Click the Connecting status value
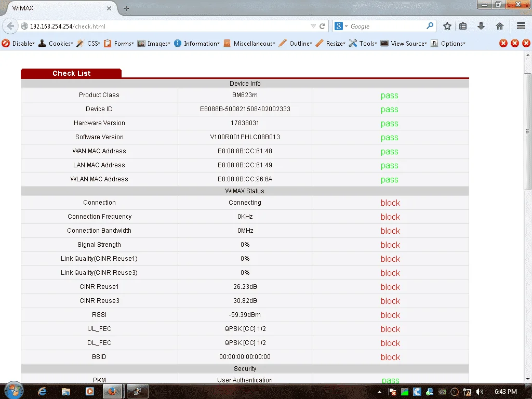 pos(245,203)
